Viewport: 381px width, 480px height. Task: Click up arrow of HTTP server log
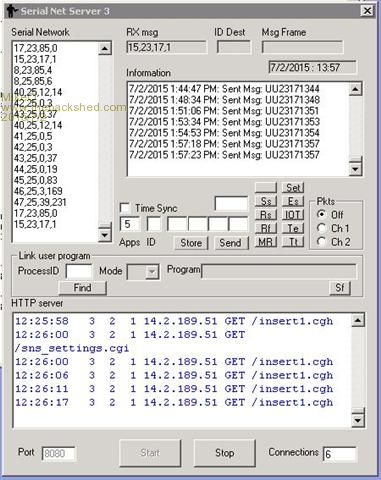click(x=357, y=320)
